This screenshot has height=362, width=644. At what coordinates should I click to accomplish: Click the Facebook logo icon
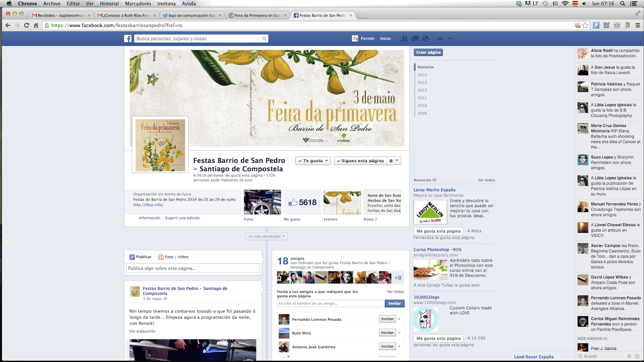coord(128,39)
